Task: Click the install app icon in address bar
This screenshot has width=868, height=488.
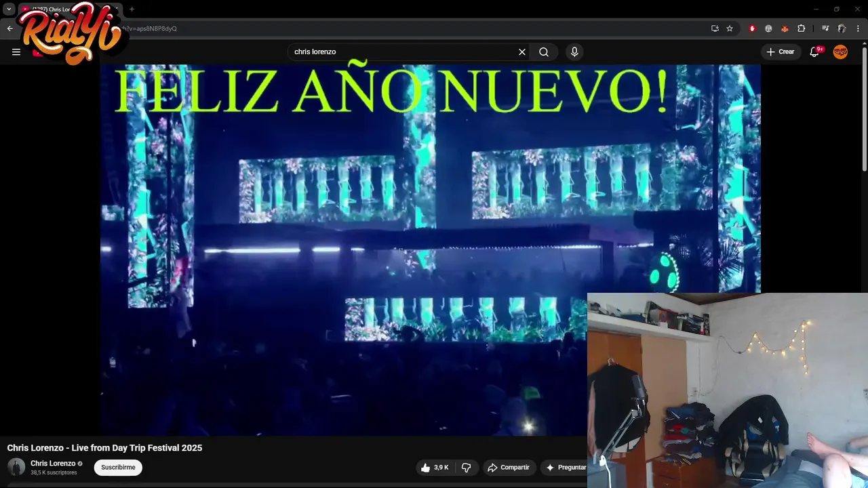Action: [715, 28]
